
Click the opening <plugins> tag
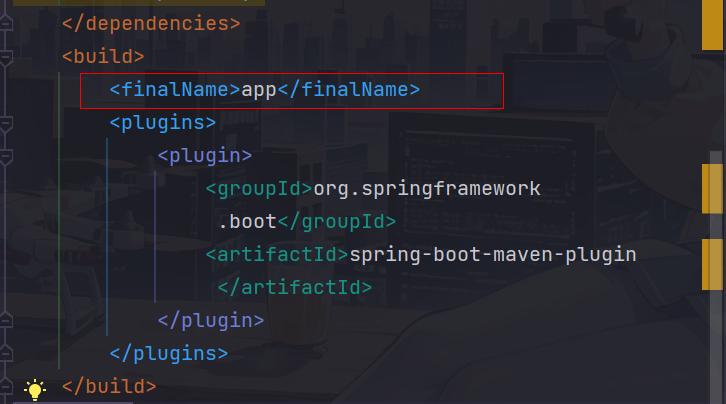click(x=163, y=123)
